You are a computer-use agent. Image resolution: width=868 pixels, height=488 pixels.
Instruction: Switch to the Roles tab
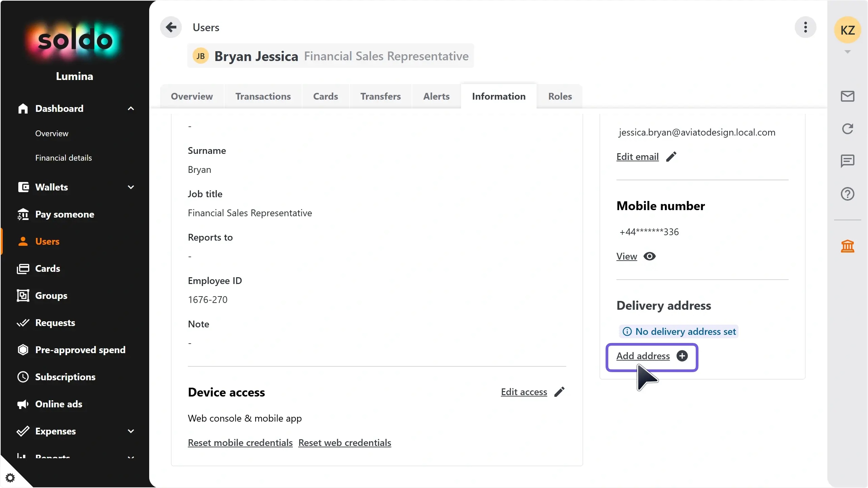560,96
